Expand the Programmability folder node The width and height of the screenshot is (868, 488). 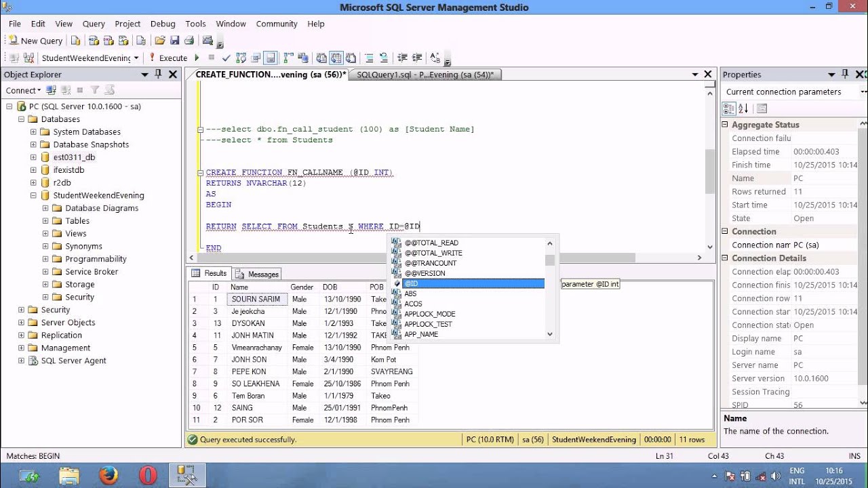[x=45, y=259]
